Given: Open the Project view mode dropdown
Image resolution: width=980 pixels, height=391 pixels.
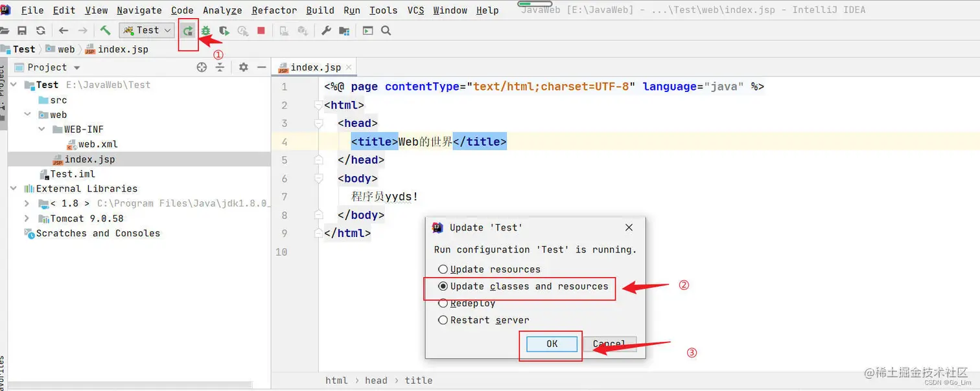Looking at the screenshot, I should point(76,67).
